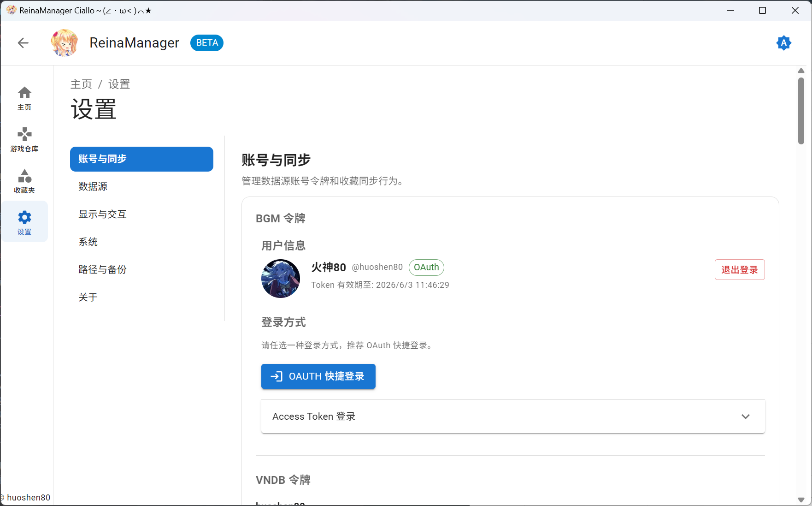This screenshot has height=506, width=812.
Task: Click the chevron on Access Token 登录
Action: pos(746,417)
